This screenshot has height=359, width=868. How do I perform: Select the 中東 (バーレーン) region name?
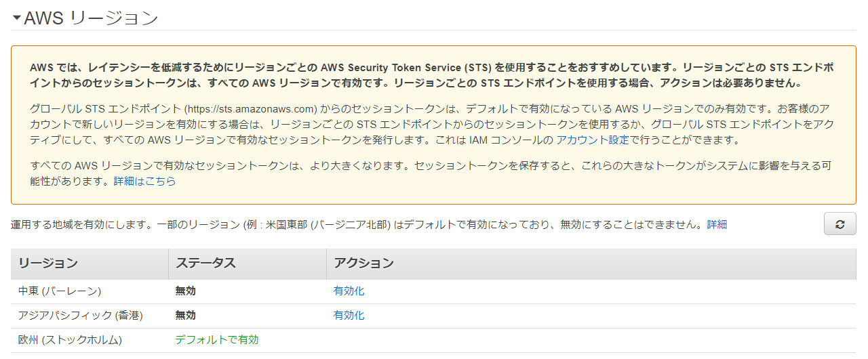(x=60, y=291)
